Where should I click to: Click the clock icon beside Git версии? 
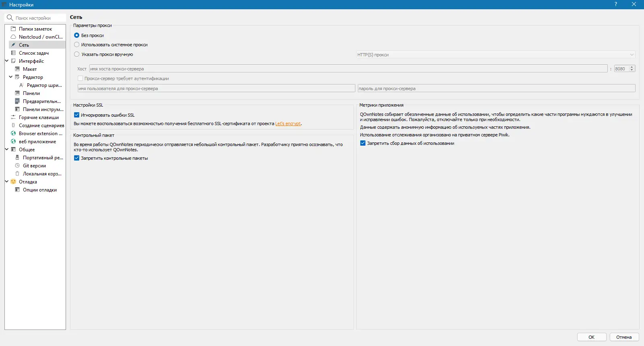[x=17, y=166]
